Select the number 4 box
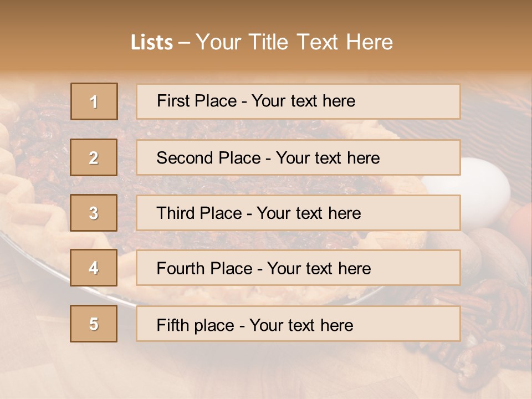This screenshot has width=532, height=399. [x=94, y=268]
